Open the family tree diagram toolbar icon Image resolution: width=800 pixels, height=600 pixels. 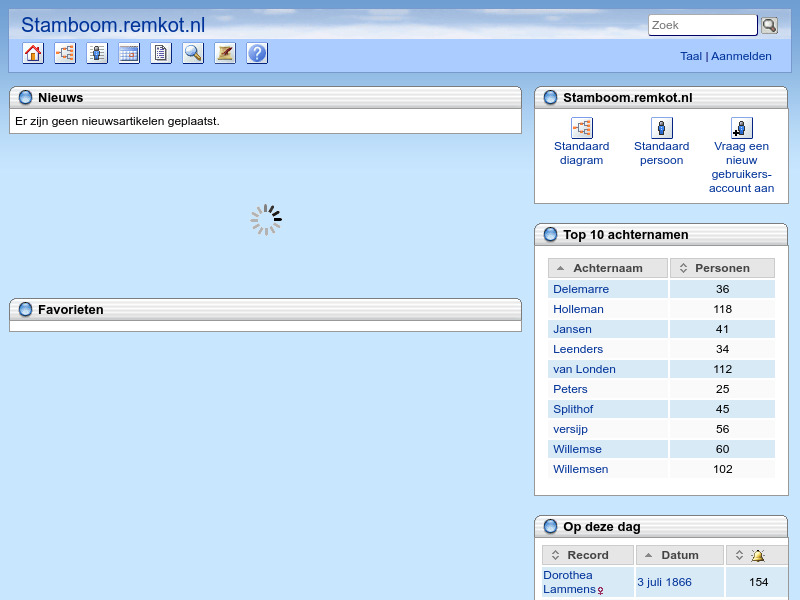coord(65,53)
